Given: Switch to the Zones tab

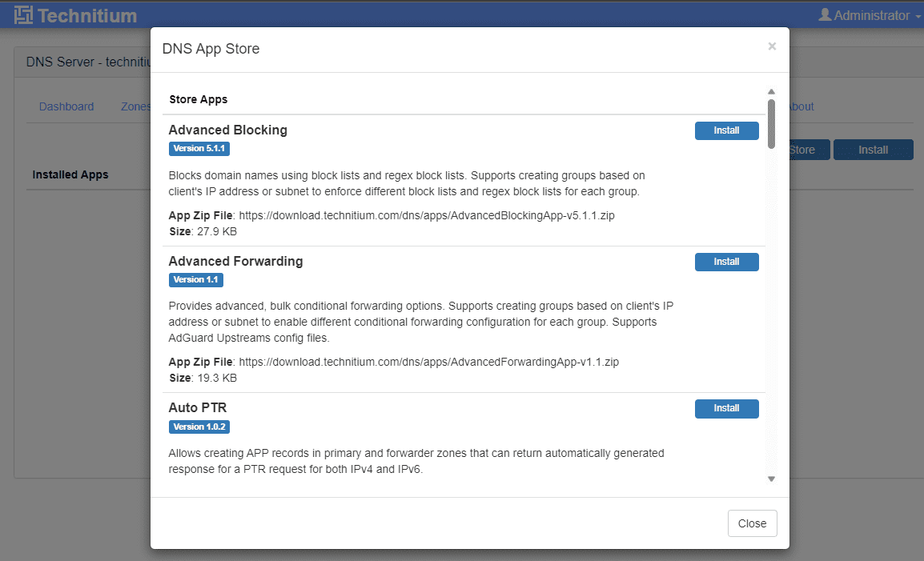Looking at the screenshot, I should (x=135, y=106).
